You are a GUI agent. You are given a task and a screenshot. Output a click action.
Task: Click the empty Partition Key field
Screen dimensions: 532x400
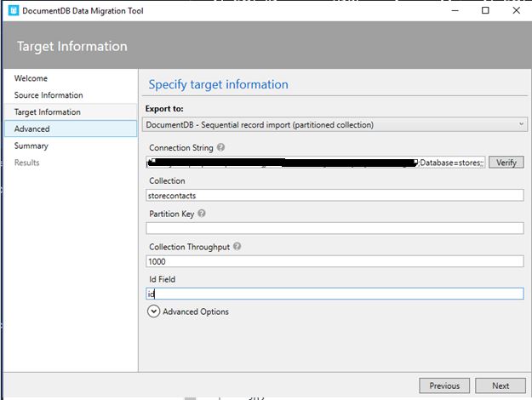[335, 228]
